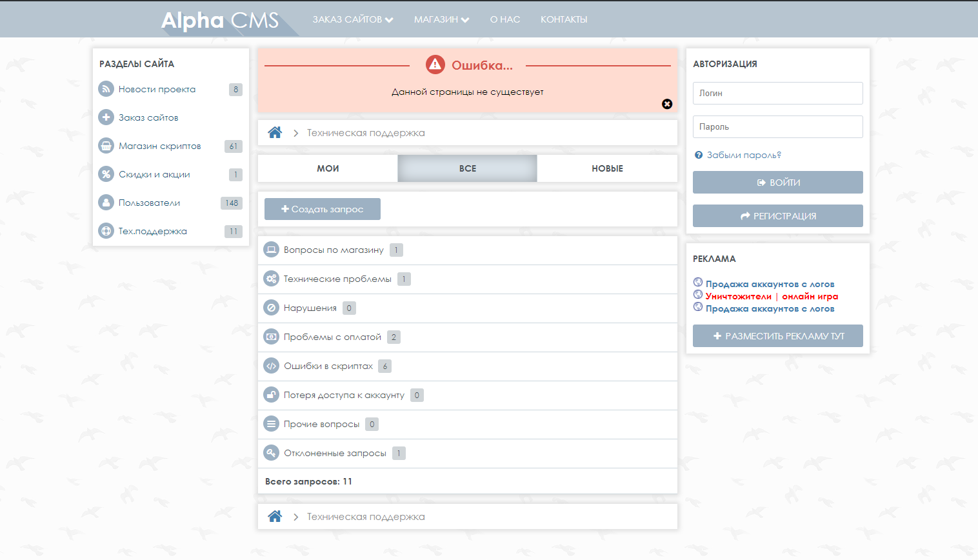Click the user icon beside Пользователи
978x560 pixels.
point(106,203)
